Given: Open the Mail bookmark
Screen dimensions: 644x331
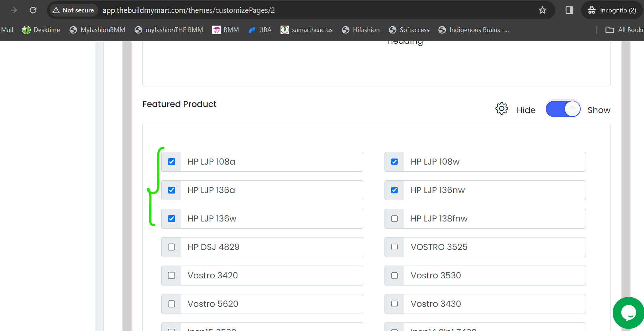Looking at the screenshot, I should [x=7, y=30].
